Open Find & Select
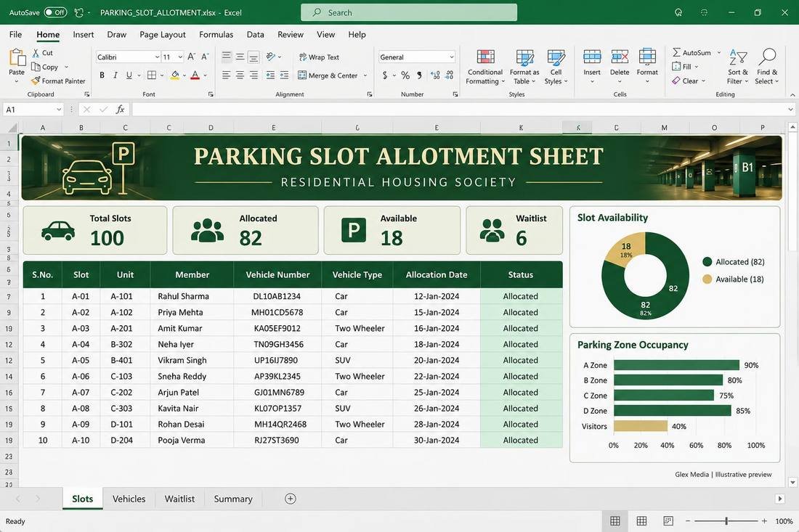Image resolution: width=799 pixels, height=532 pixels. 767,67
